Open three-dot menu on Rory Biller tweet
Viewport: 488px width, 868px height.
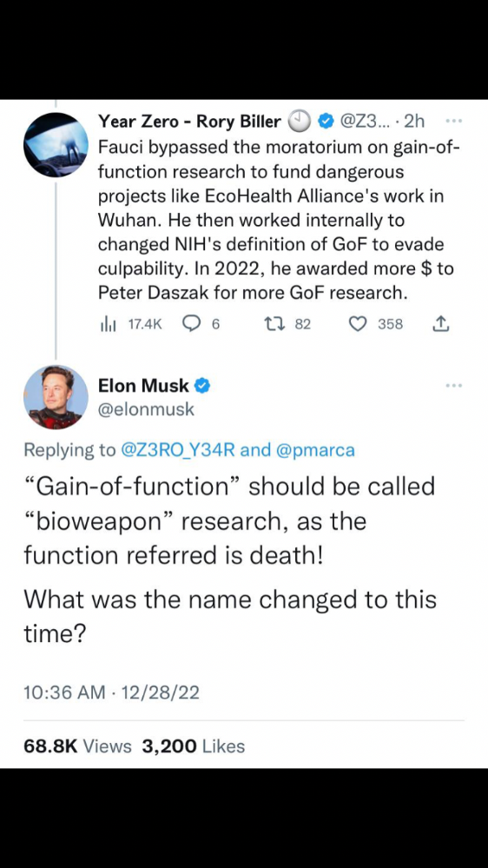click(453, 119)
